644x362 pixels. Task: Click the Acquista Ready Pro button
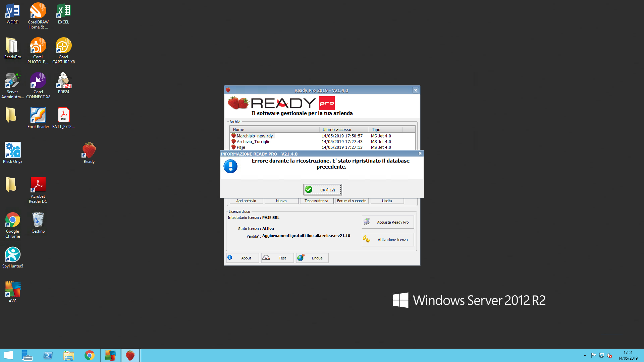click(388, 222)
